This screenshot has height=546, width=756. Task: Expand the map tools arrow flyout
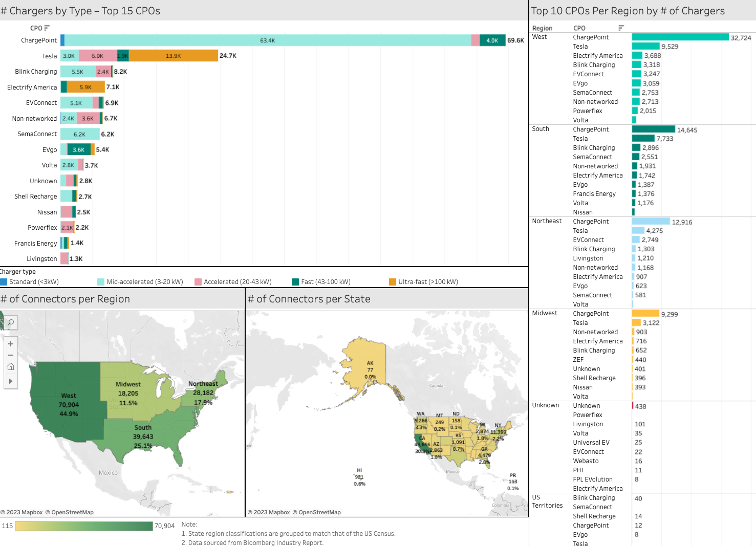coord(10,381)
